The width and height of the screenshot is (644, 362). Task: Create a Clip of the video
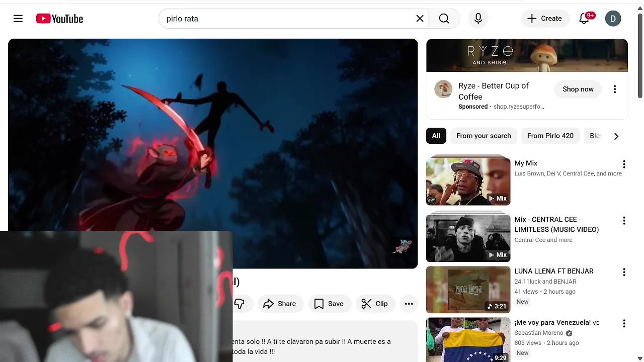375,304
